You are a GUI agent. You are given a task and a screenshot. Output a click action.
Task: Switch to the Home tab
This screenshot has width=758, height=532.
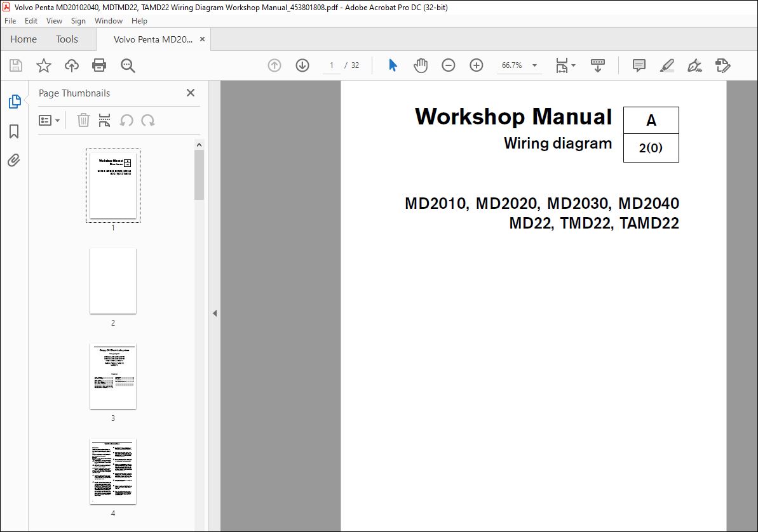click(x=24, y=39)
